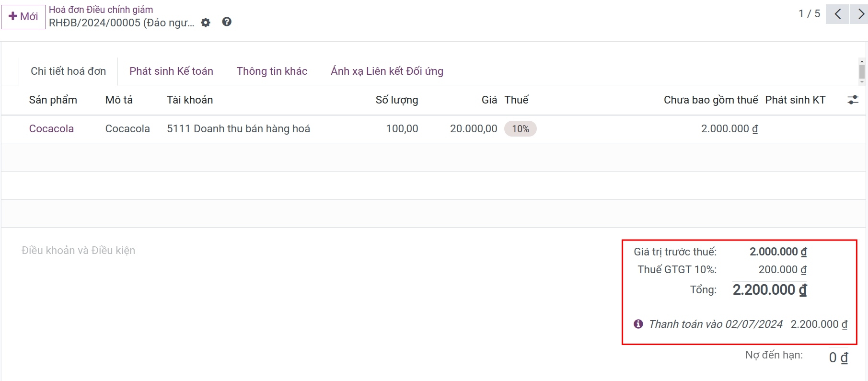Click the Chưa bao gồm thuế column header

pyautogui.click(x=711, y=100)
